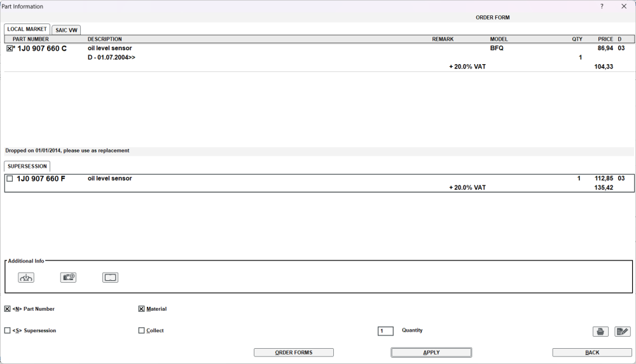Viewport: 636px width, 364px height.
Task: Click the QTY column header
Action: tap(577, 39)
